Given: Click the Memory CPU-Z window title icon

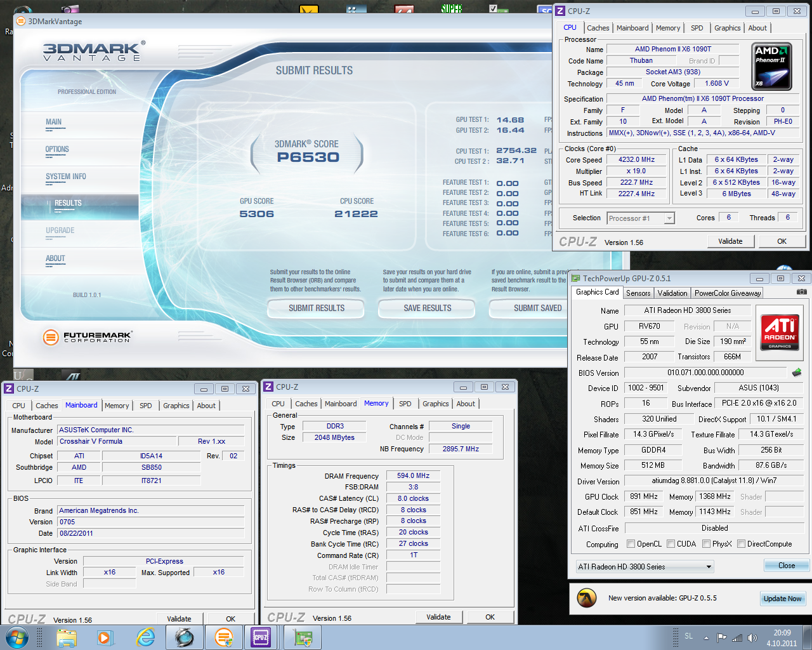Looking at the screenshot, I should click(x=268, y=387).
